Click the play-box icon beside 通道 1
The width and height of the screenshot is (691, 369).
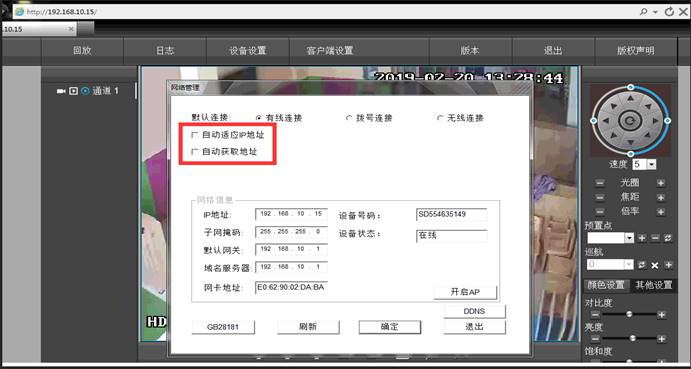74,91
